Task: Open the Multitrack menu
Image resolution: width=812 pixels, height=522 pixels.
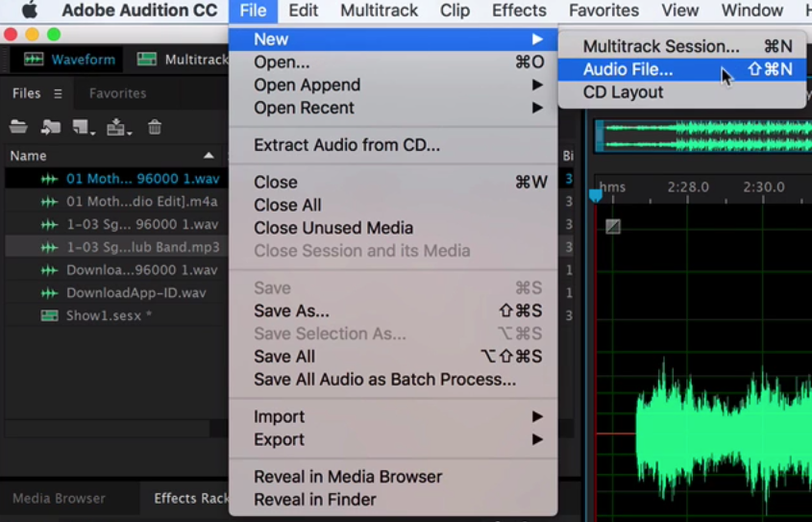Action: coord(379,11)
